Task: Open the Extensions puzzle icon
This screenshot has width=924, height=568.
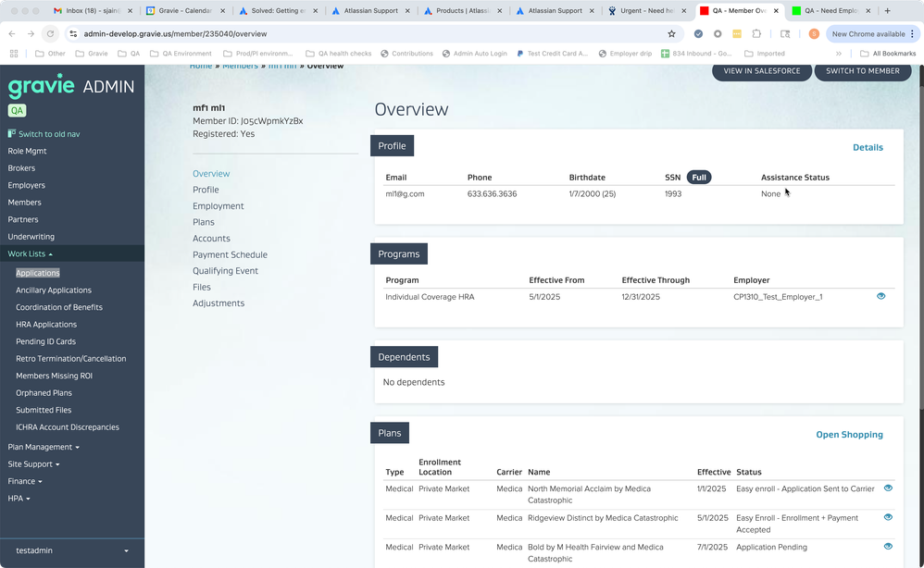Action: 756,34
